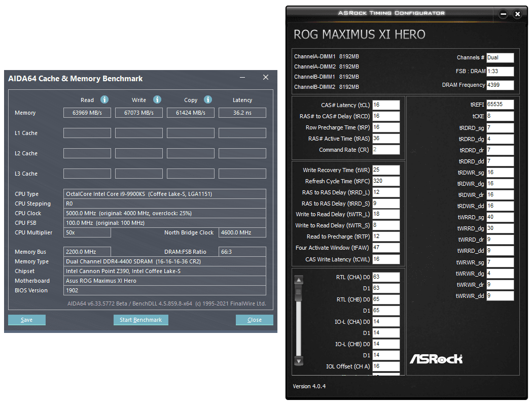Screen dimensions: 532x405
Task: Close the AIDA64 benchmark window
Action: click(x=266, y=78)
